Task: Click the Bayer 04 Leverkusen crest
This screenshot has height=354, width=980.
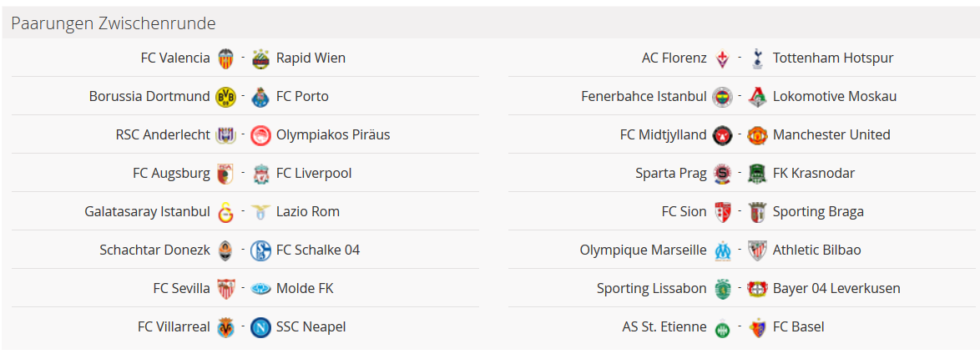Action: (757, 289)
